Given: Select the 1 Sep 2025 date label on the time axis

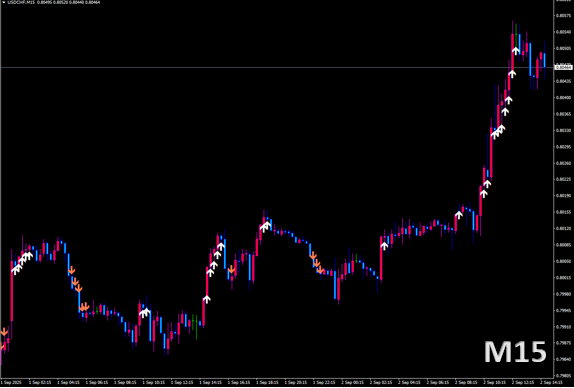Looking at the screenshot, I should click(x=11, y=383).
